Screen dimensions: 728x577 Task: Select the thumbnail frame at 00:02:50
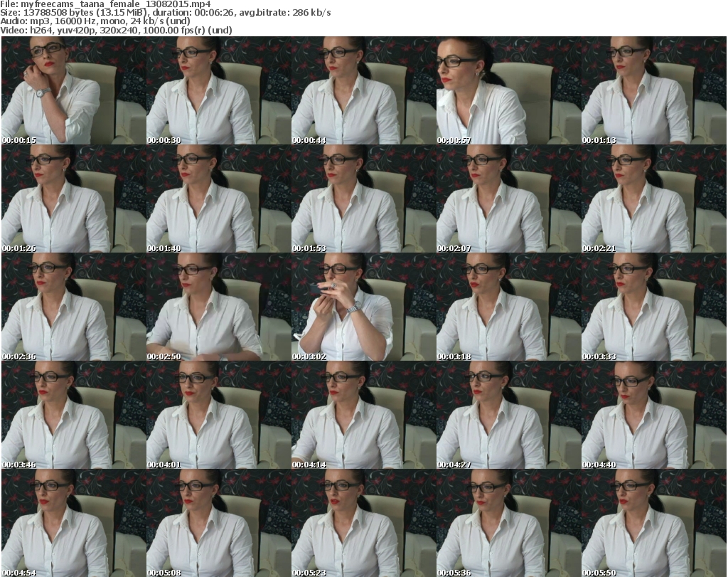tap(219, 307)
